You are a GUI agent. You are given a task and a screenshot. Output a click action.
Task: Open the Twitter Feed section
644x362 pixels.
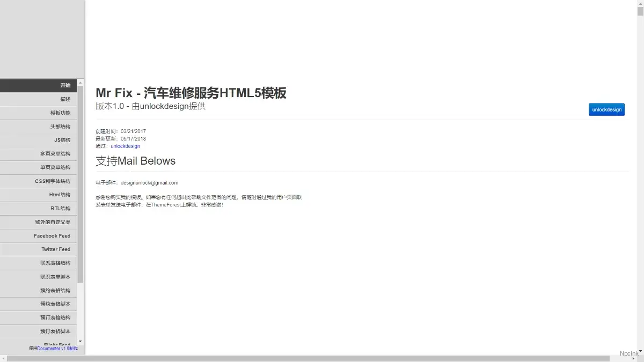[x=56, y=249]
